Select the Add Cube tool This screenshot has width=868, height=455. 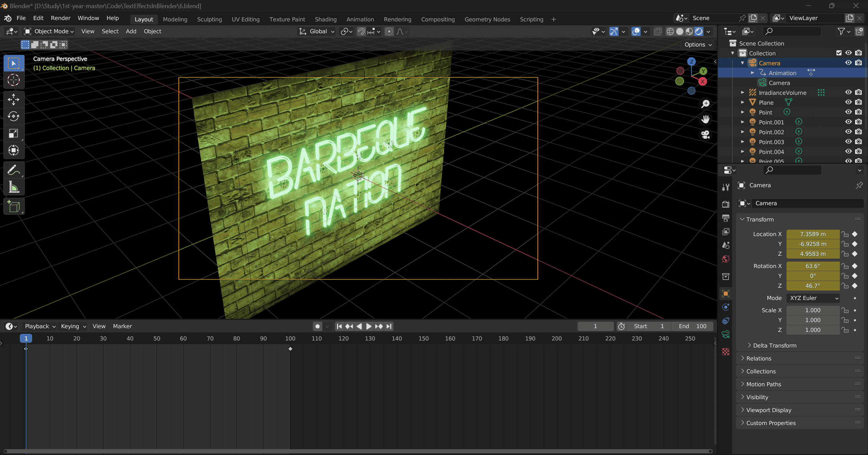click(14, 206)
